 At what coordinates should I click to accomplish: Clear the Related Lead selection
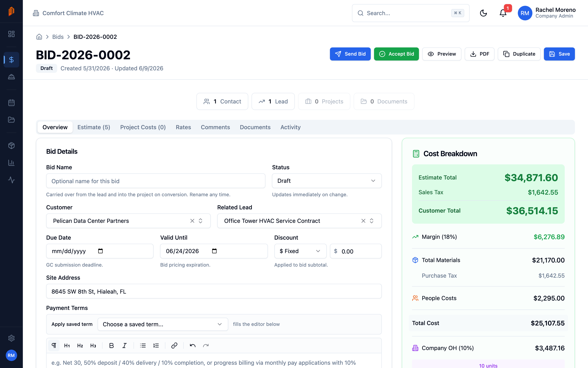[x=363, y=221]
